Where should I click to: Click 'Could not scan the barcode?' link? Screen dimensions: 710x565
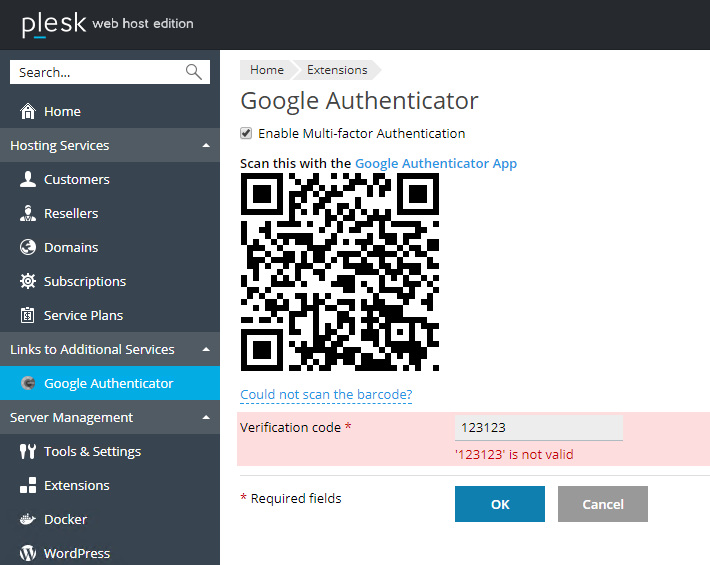click(326, 394)
